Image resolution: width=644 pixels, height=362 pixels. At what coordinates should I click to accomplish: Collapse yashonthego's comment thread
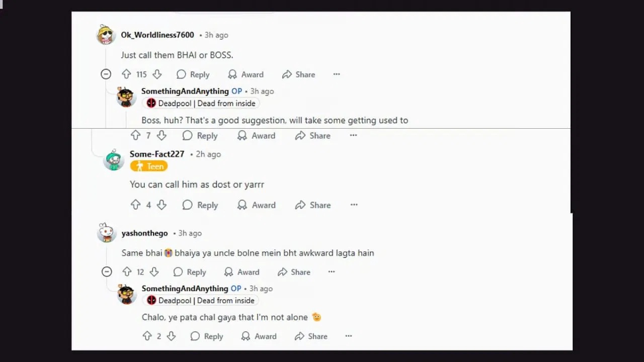(x=107, y=272)
